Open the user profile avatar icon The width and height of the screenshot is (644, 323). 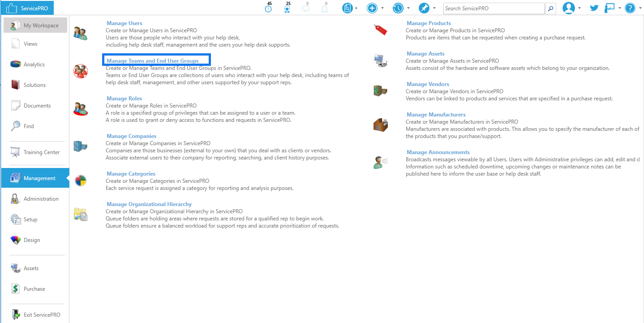point(569,8)
